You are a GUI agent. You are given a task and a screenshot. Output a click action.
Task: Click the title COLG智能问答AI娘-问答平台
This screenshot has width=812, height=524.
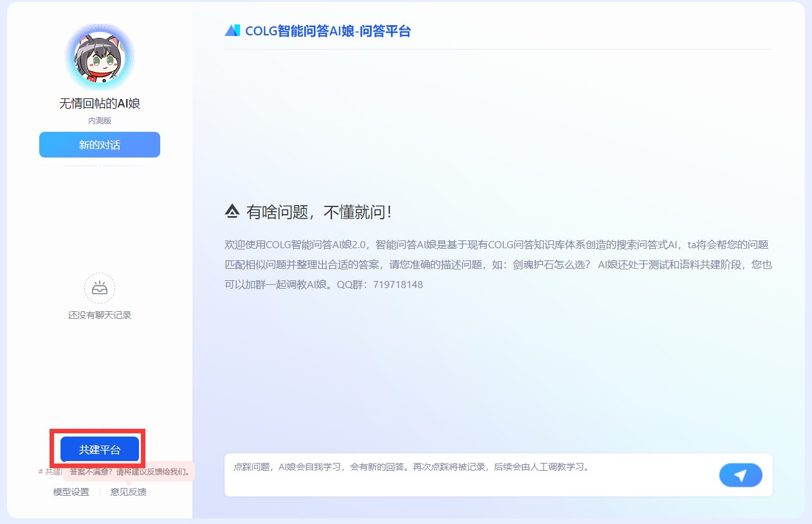tap(328, 30)
